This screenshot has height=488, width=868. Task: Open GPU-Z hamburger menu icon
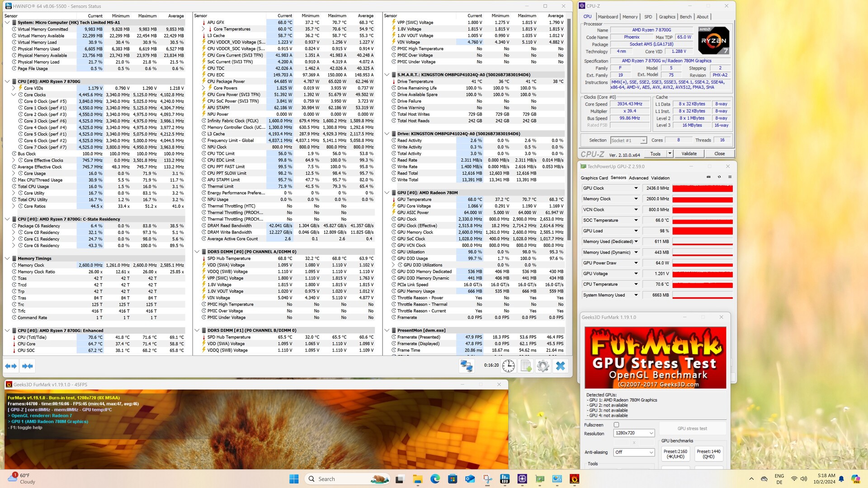coord(730,177)
